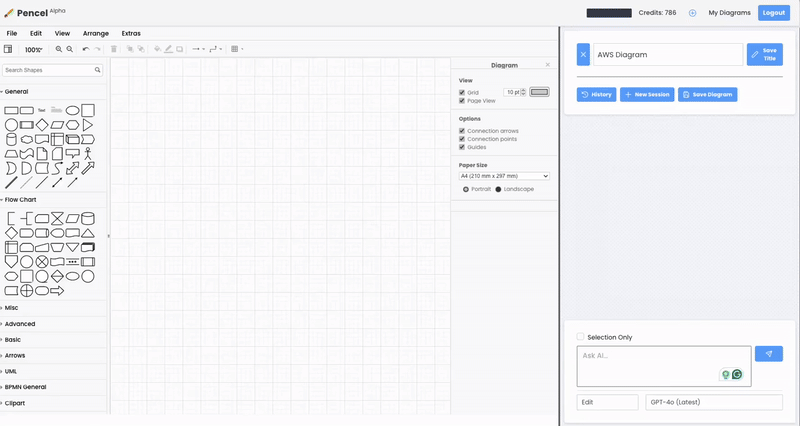Open the Extras menu
Image resolution: width=800 pixels, height=426 pixels.
coord(131,33)
